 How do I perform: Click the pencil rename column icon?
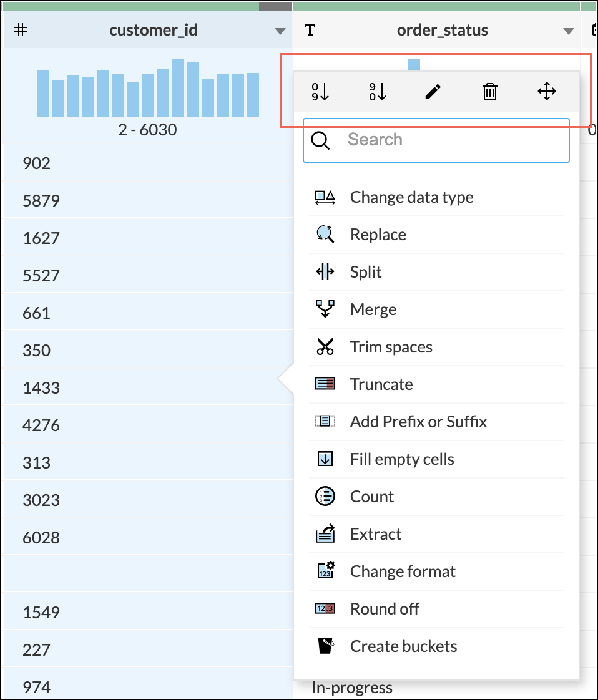(x=433, y=92)
